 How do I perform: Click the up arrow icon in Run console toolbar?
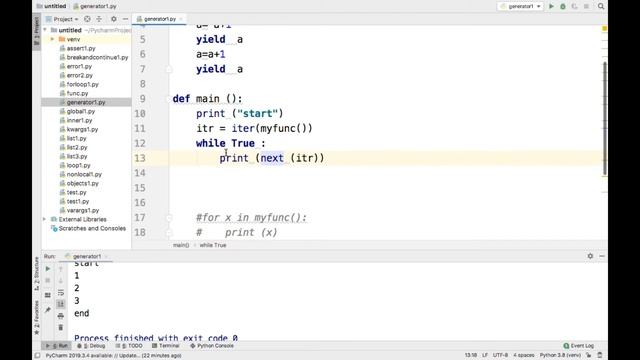61,269
